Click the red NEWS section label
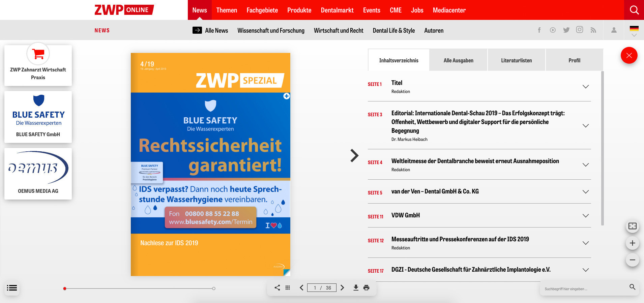Image resolution: width=644 pixels, height=303 pixels. pos(102,30)
